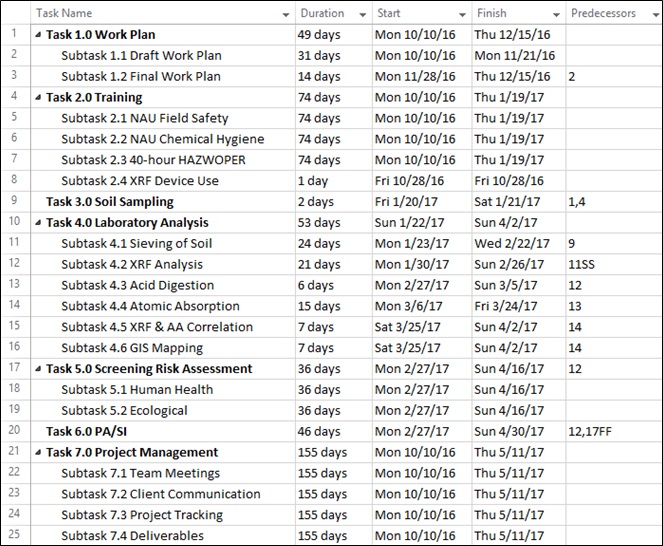This screenshot has width=663, height=546.
Task: Select Subtask 4.1 Sieving of Soil
Action: pos(137,244)
